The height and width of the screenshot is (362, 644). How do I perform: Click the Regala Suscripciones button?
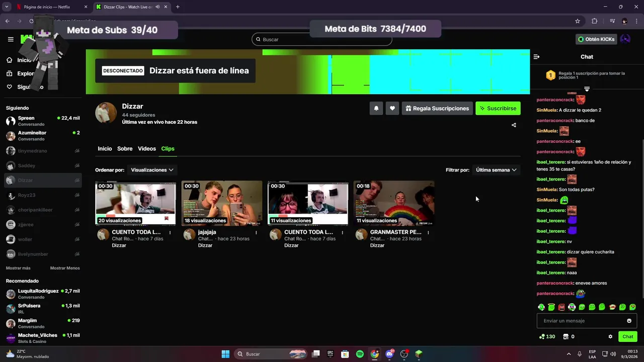(437, 108)
